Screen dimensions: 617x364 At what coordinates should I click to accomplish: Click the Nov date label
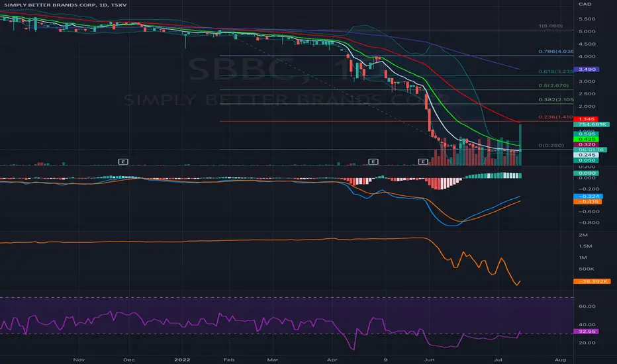point(79,359)
